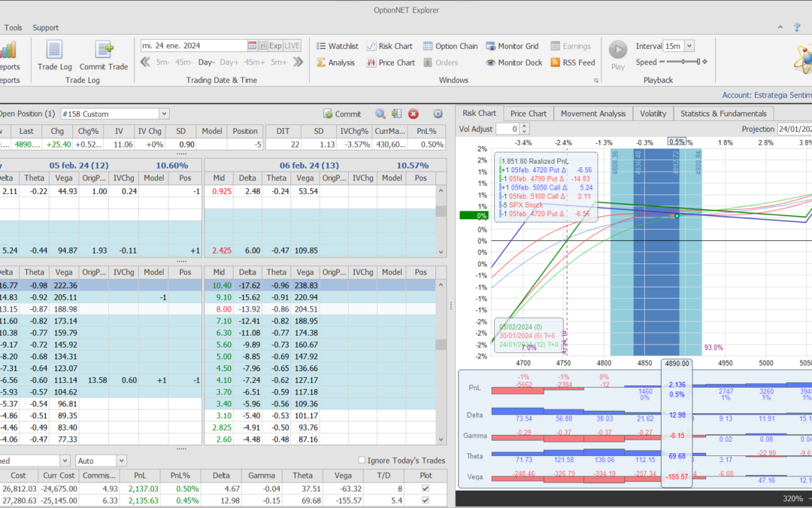Uncheck the Plot checkbox in first row
Image resolution: width=812 pixels, height=508 pixels.
(427, 488)
